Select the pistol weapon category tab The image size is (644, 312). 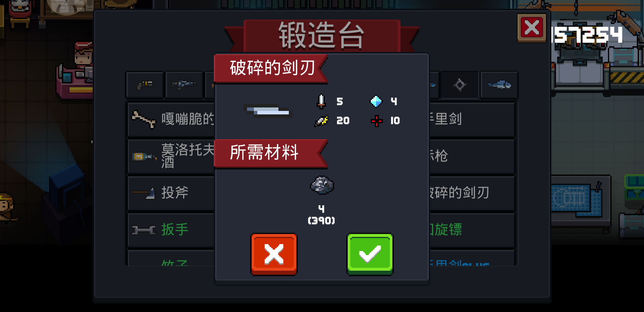click(145, 85)
